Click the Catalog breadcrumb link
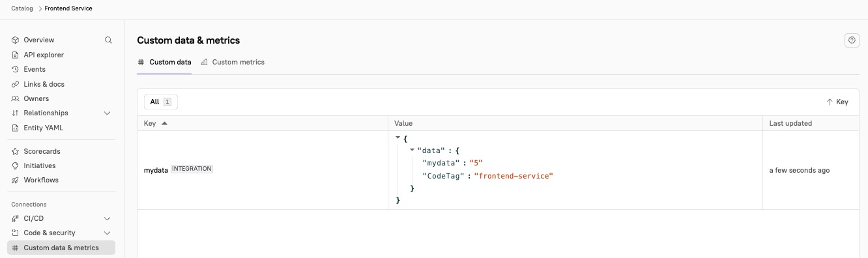The image size is (868, 258). (22, 8)
